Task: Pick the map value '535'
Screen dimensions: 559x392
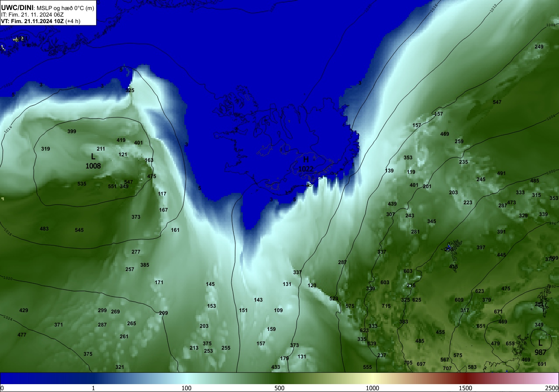Action: tap(82, 184)
